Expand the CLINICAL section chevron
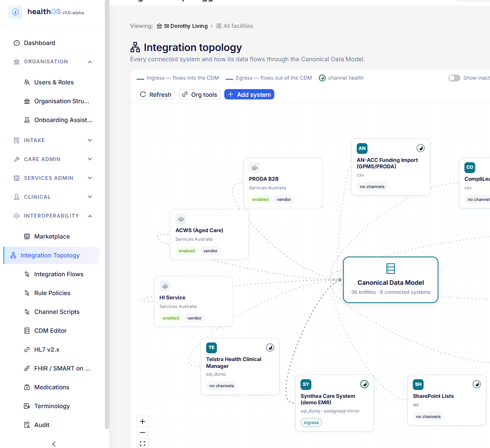The height and width of the screenshot is (448, 490). 90,197
